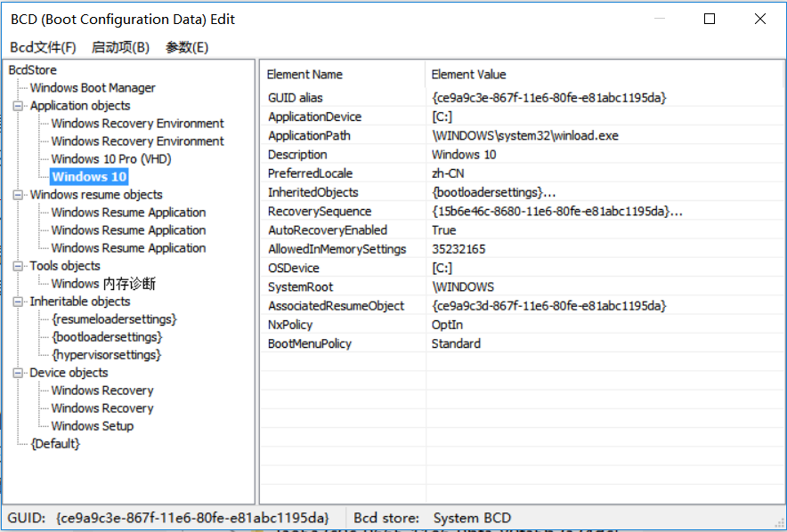Select the Windows resume objects label
This screenshot has height=532, width=787.
pos(96,195)
